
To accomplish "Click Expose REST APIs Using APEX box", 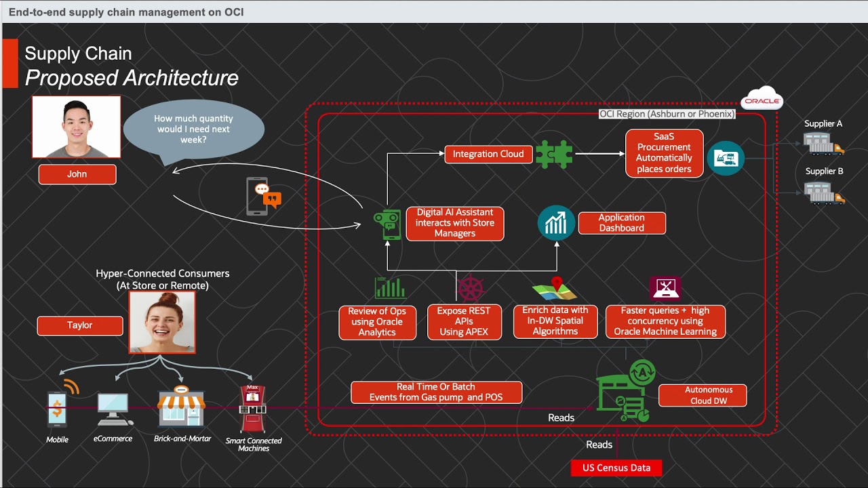I will 464,322.
